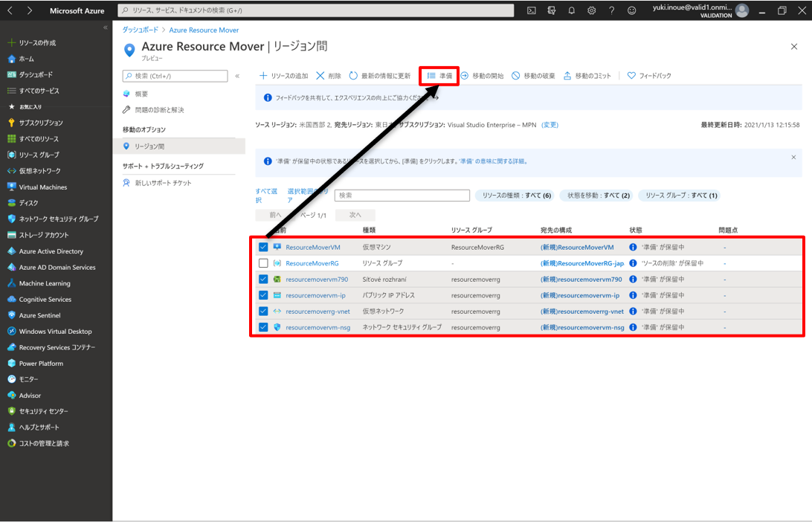Open 新しいサポート チケット menu item
The image size is (812, 522).
click(158, 183)
